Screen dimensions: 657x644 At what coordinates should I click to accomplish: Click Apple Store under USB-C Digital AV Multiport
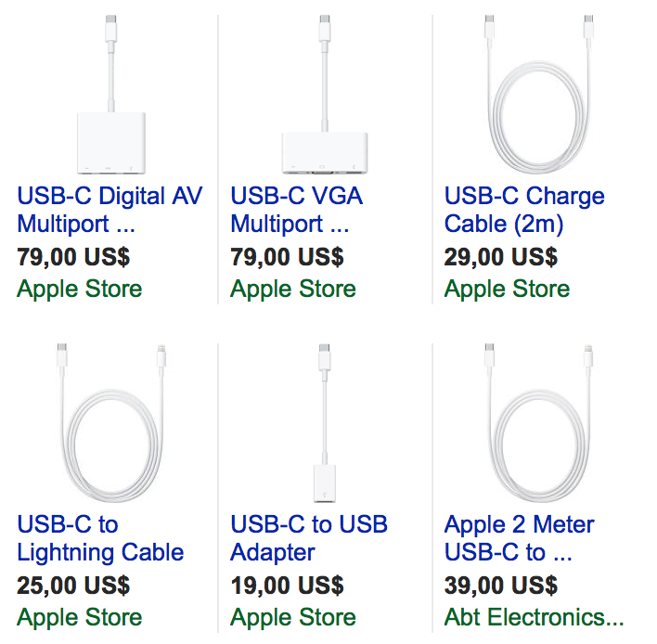80,289
